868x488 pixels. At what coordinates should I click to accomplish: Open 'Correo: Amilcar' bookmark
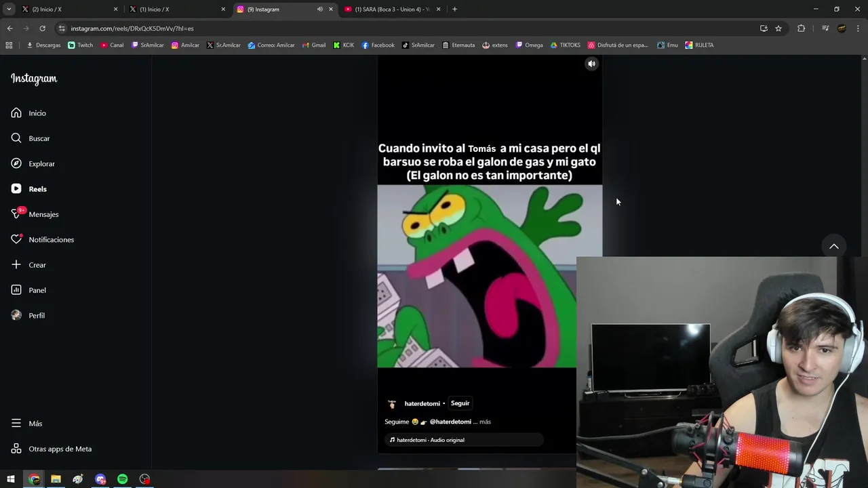[x=271, y=45]
